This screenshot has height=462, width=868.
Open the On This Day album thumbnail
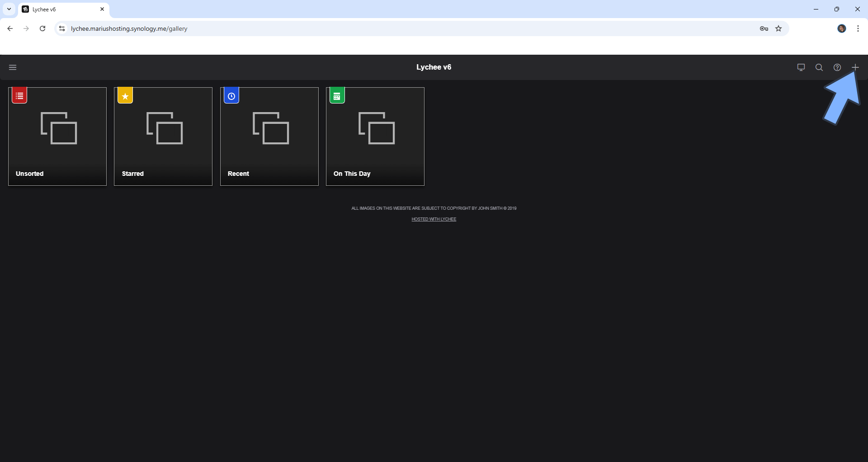pos(375,137)
